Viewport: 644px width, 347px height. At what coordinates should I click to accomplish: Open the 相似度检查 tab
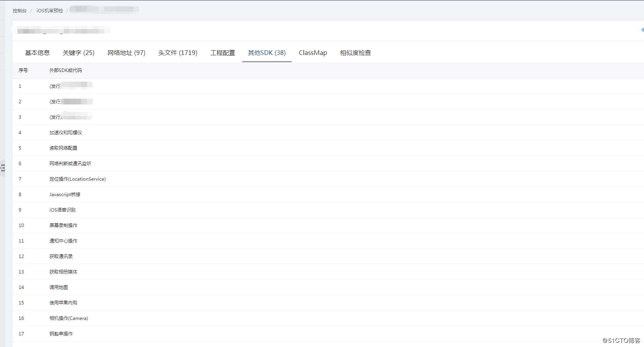[355, 53]
